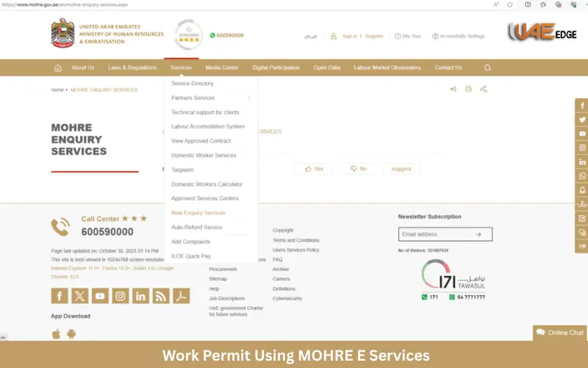This screenshot has height=368, width=588.
Task: Open the About Us menu
Action: tap(83, 68)
